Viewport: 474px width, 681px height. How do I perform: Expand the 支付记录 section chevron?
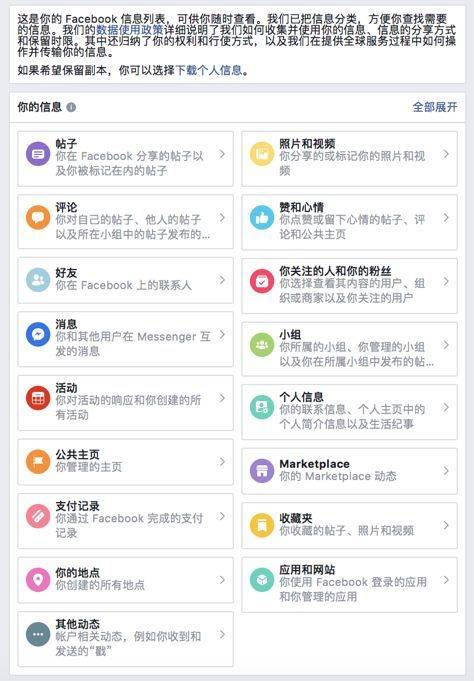[x=222, y=516]
